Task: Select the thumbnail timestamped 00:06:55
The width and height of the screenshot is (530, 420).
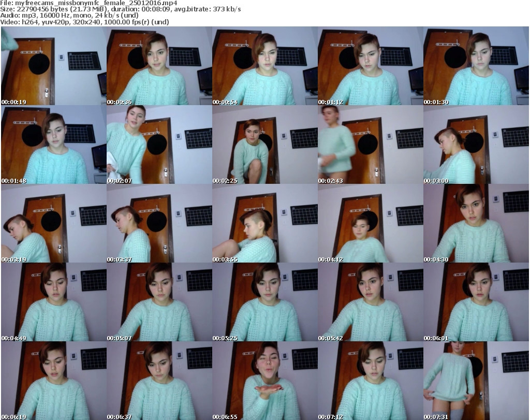Action: pos(264,381)
